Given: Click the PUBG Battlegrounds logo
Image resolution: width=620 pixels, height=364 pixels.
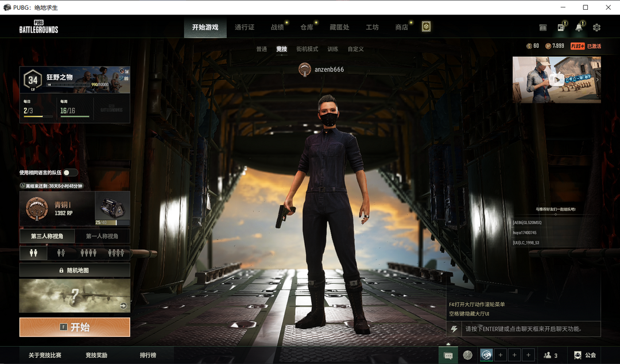Looking at the screenshot, I should (x=39, y=26).
